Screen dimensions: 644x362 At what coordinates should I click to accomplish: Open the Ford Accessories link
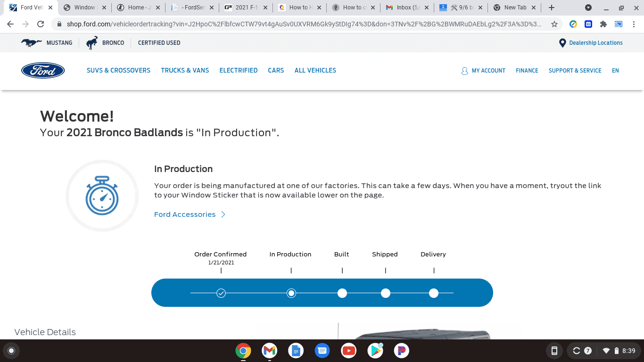pos(190,214)
